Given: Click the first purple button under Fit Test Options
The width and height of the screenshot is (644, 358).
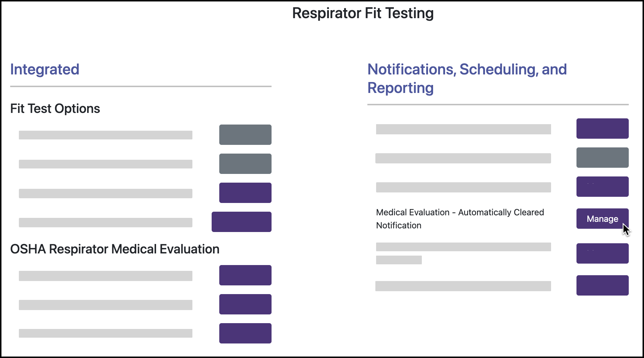Looking at the screenshot, I should tap(245, 192).
